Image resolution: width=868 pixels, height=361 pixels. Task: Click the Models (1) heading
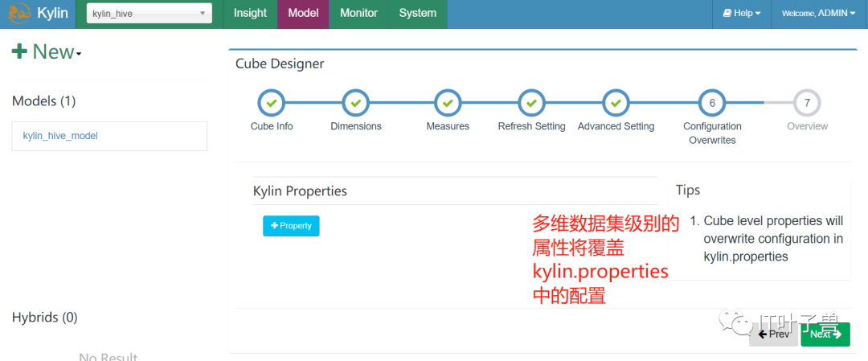click(43, 101)
